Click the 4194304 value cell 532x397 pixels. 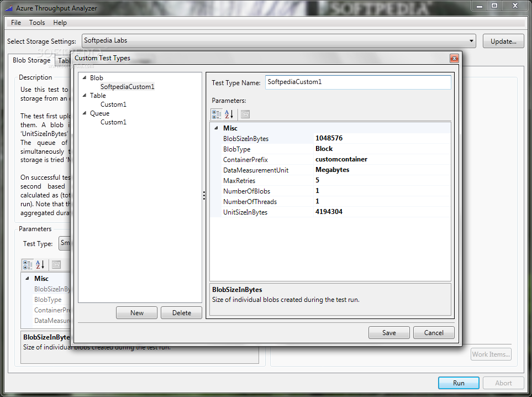point(382,212)
